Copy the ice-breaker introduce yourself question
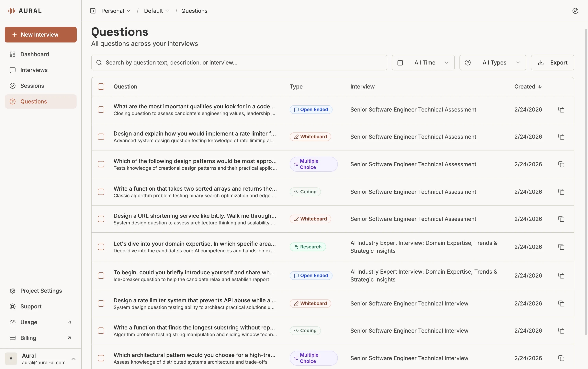The width and height of the screenshot is (588, 369). pos(561,276)
